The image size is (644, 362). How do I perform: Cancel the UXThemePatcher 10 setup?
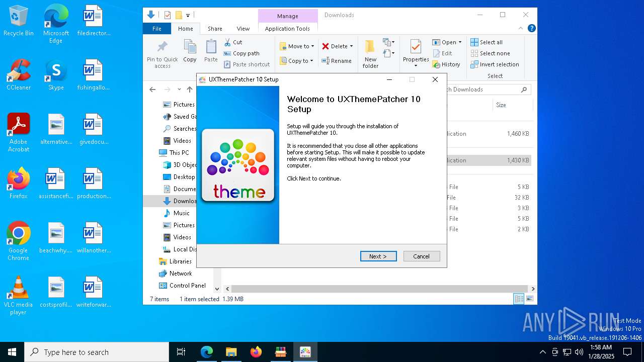[422, 256]
